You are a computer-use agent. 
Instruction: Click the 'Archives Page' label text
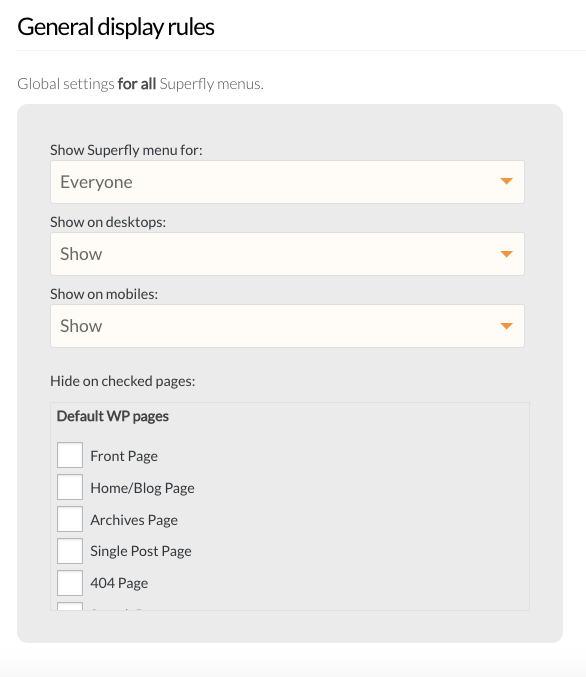(x=134, y=520)
